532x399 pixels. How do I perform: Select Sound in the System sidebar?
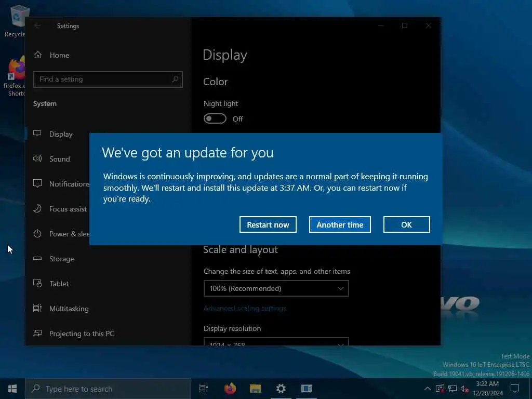[60, 159]
